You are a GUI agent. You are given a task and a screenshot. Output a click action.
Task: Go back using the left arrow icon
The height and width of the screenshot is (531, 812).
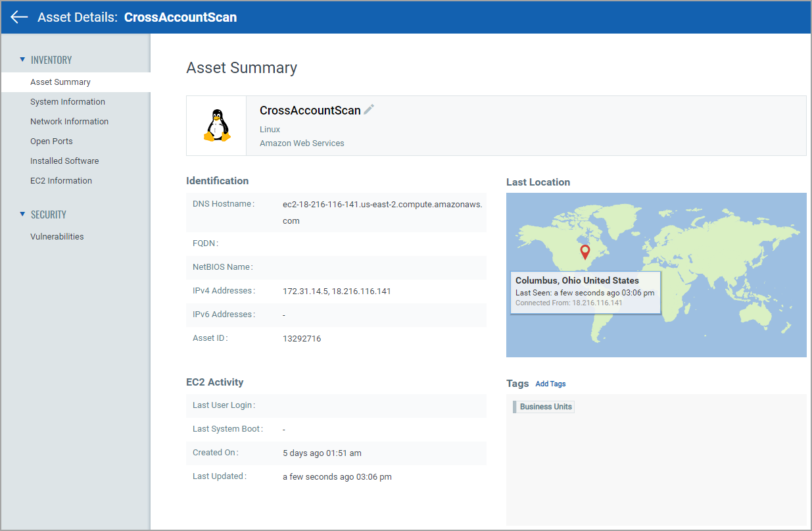coord(19,17)
